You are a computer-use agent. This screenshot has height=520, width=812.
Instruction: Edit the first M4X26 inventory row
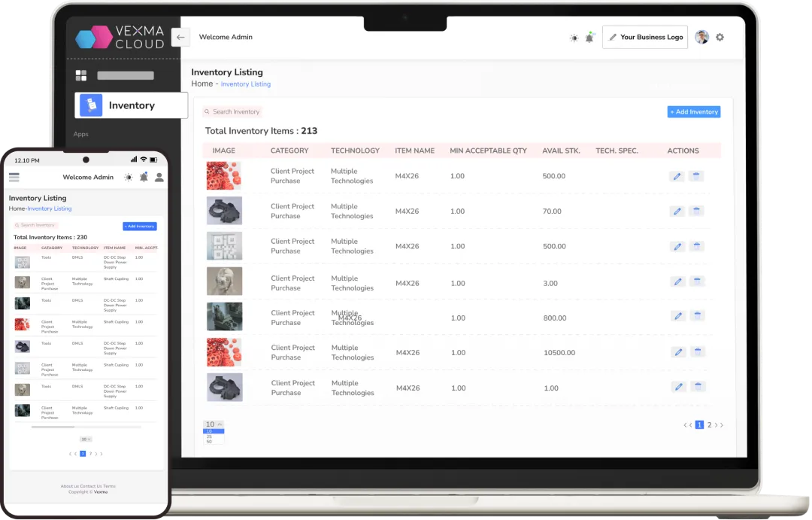(677, 175)
